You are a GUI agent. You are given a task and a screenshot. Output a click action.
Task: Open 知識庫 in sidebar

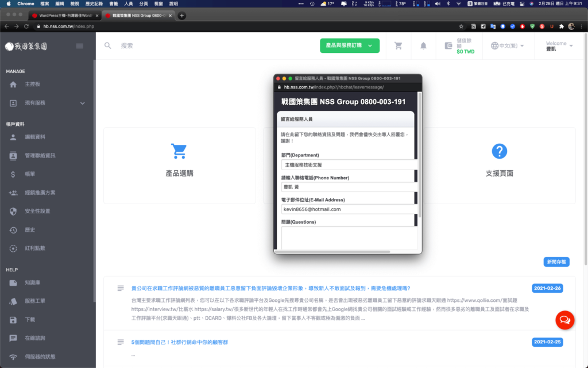pos(32,282)
